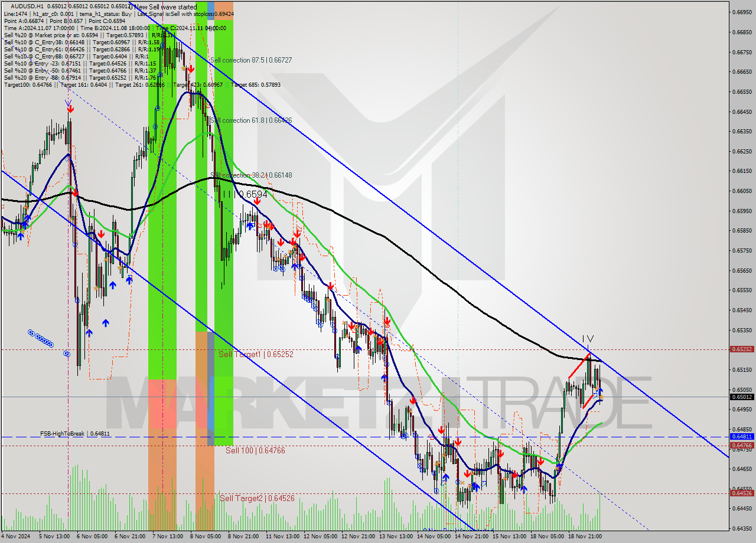
Task: Click the '18 Nov 05:00' time label
Action: tap(548, 537)
